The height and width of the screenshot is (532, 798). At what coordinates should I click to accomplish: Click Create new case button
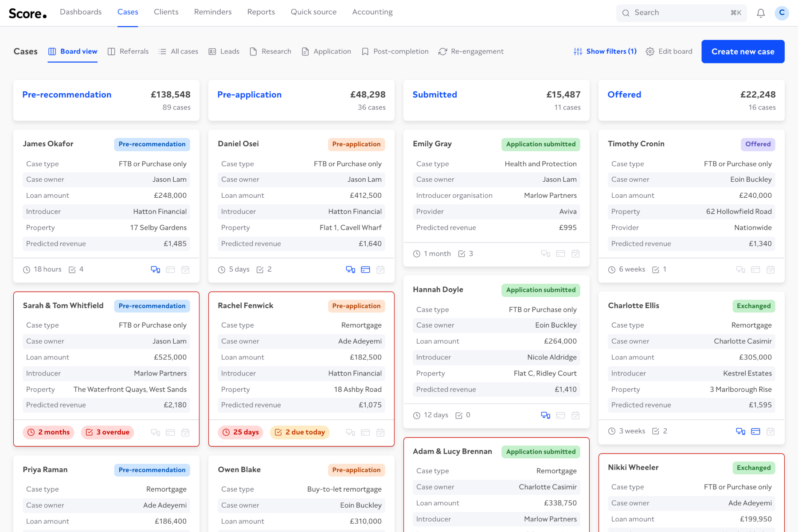pos(743,51)
